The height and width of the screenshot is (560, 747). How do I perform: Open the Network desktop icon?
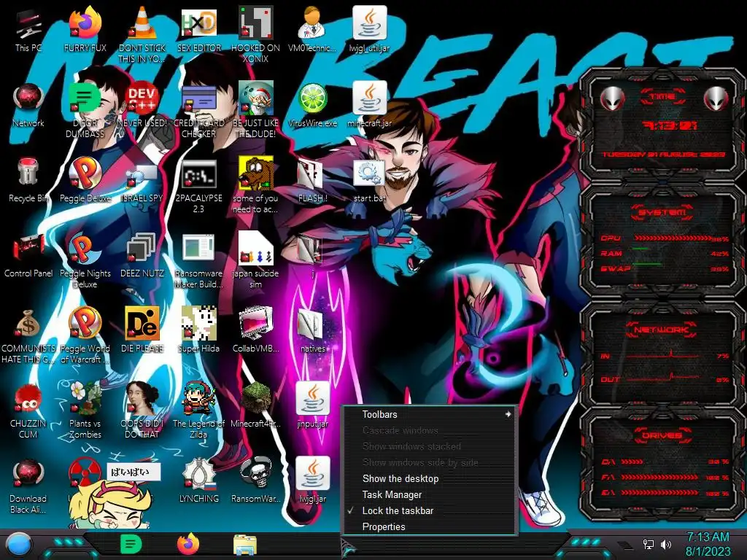click(28, 99)
